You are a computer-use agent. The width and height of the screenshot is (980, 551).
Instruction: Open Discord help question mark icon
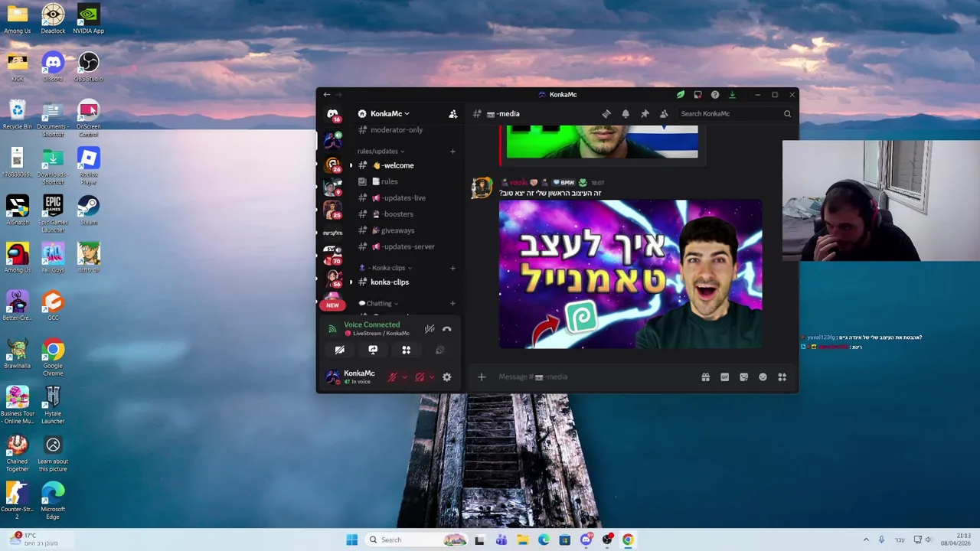click(x=715, y=95)
